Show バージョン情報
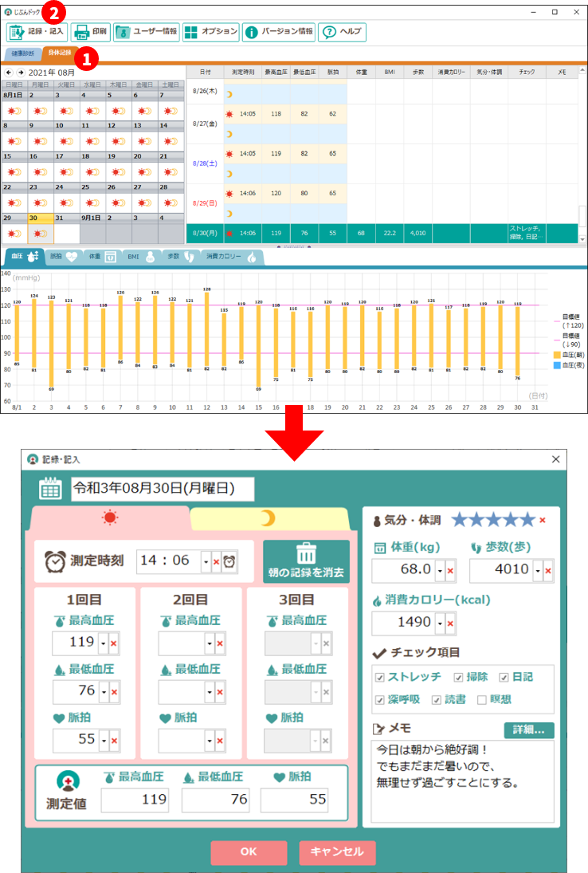This screenshot has height=873, width=588. pyautogui.click(x=279, y=32)
